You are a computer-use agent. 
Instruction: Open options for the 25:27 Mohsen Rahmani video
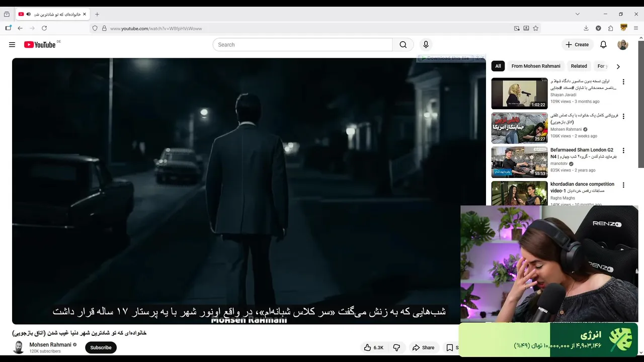[623, 116]
